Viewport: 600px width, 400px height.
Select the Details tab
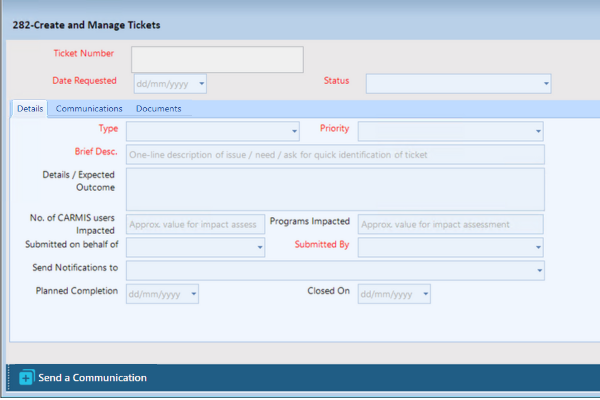tap(30, 108)
